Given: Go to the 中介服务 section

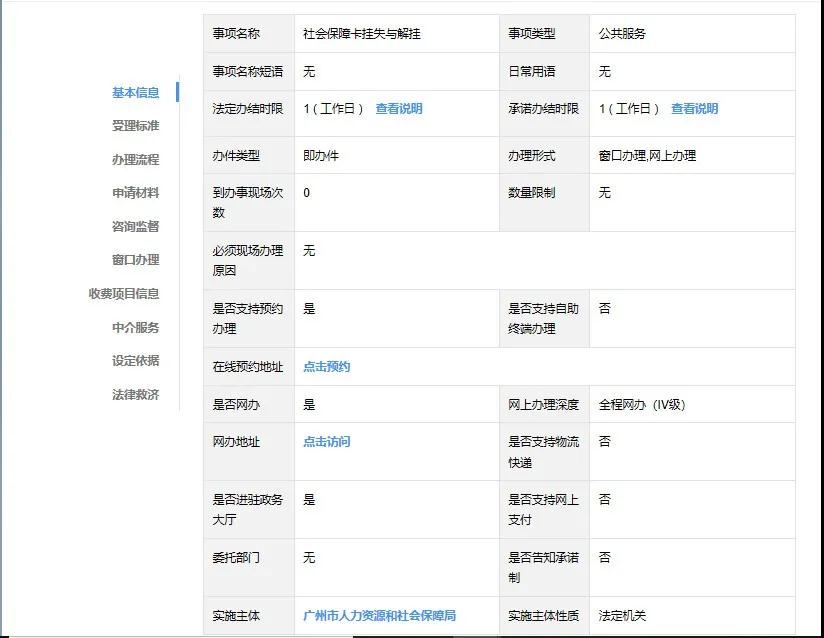Looking at the screenshot, I should coord(136,327).
